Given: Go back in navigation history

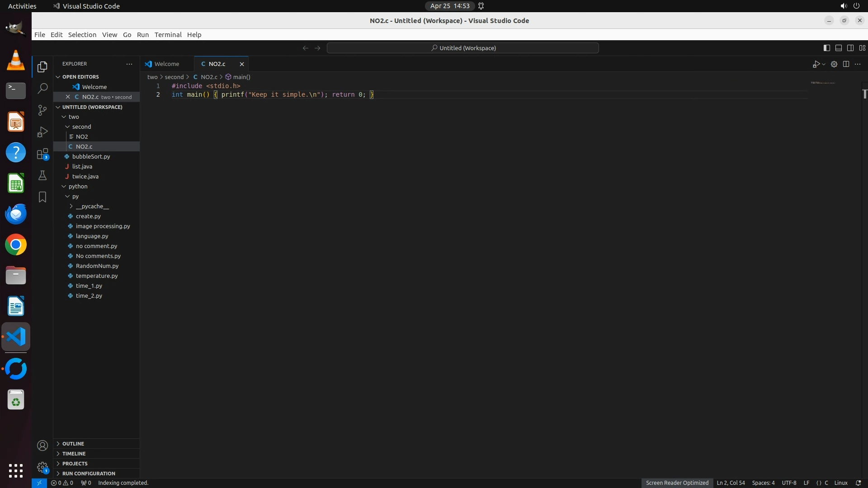Looking at the screenshot, I should point(306,48).
